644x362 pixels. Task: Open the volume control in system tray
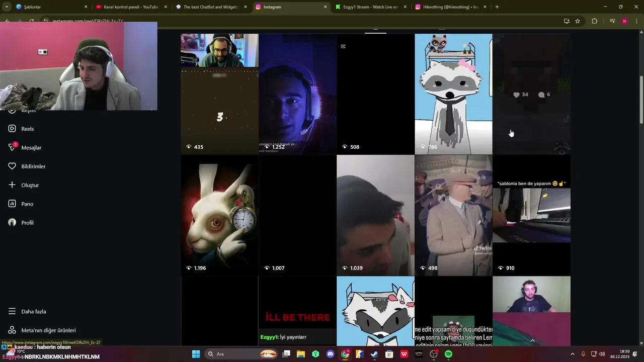coord(602,354)
